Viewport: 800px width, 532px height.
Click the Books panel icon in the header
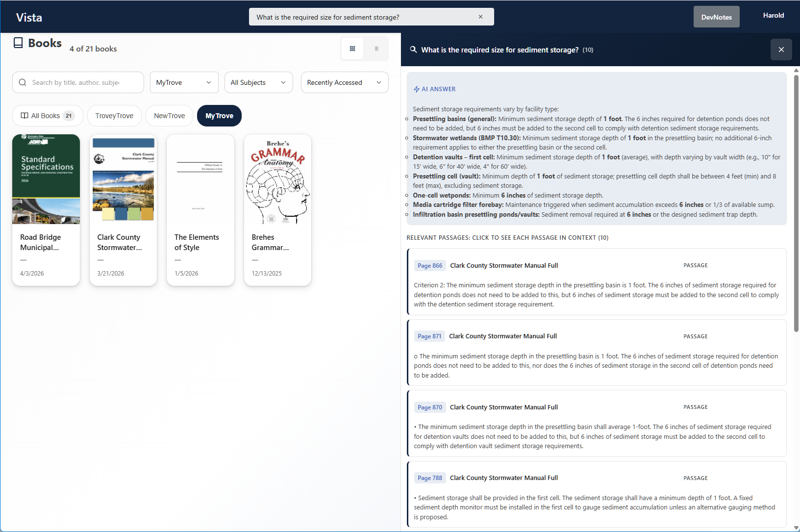[18, 43]
